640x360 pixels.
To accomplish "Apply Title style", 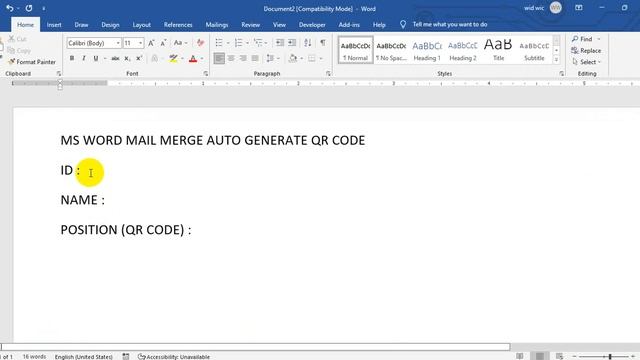I will 498,51.
